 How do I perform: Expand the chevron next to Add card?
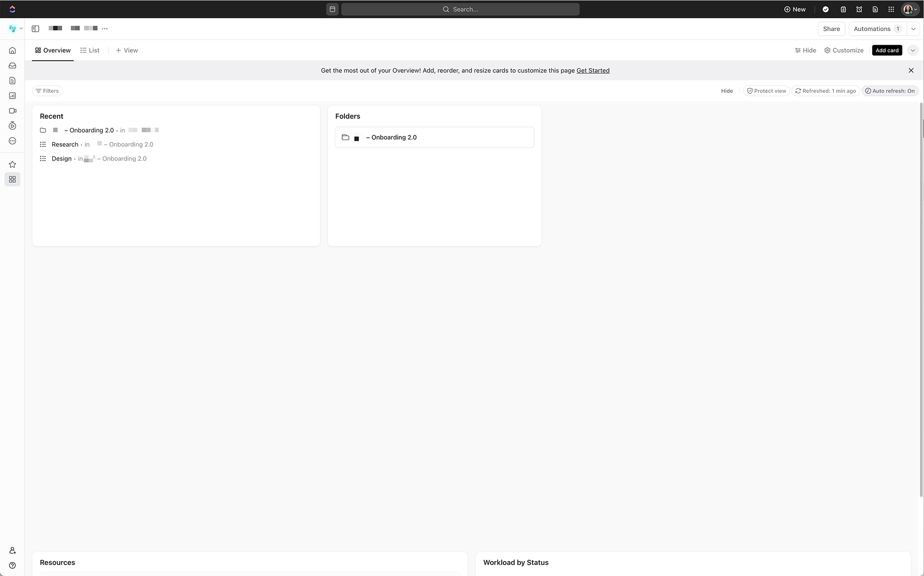click(913, 50)
